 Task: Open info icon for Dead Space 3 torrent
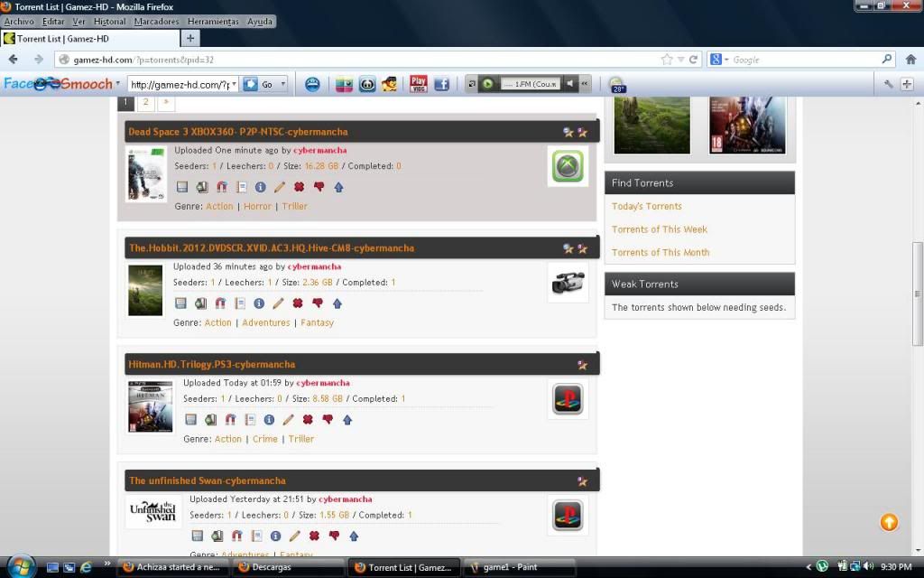(x=261, y=187)
